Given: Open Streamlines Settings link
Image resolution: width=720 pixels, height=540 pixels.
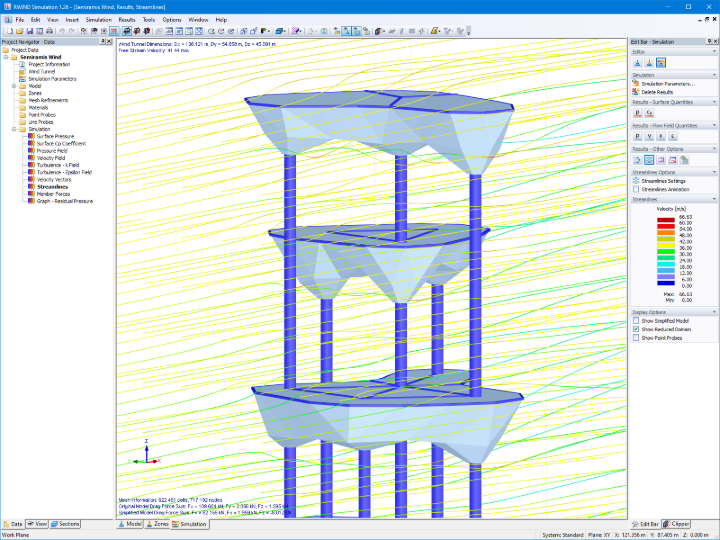Looking at the screenshot, I should pyautogui.click(x=664, y=181).
